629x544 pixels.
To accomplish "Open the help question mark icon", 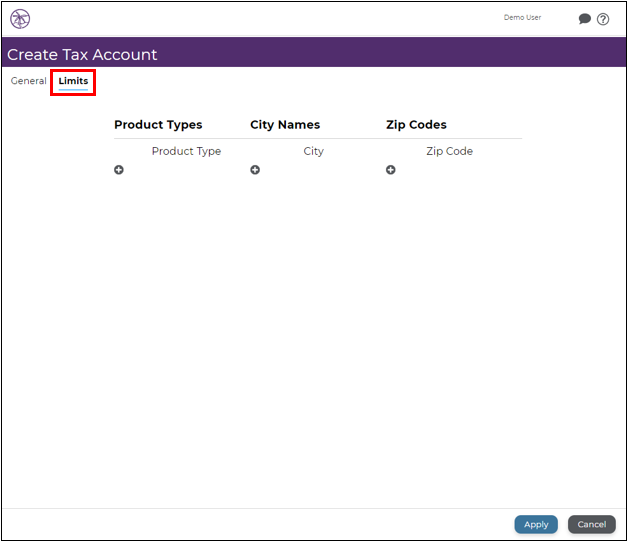I will (603, 19).
